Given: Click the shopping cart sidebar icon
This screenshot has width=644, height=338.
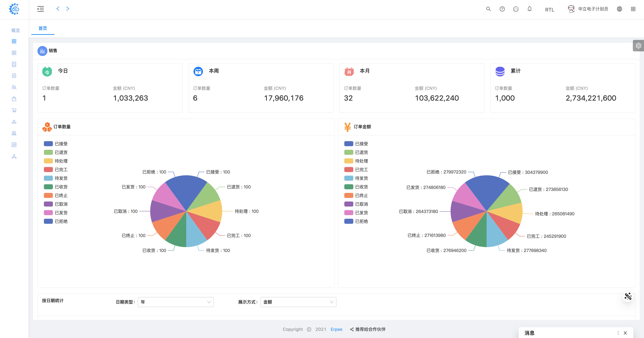Looking at the screenshot, I should click(14, 110).
